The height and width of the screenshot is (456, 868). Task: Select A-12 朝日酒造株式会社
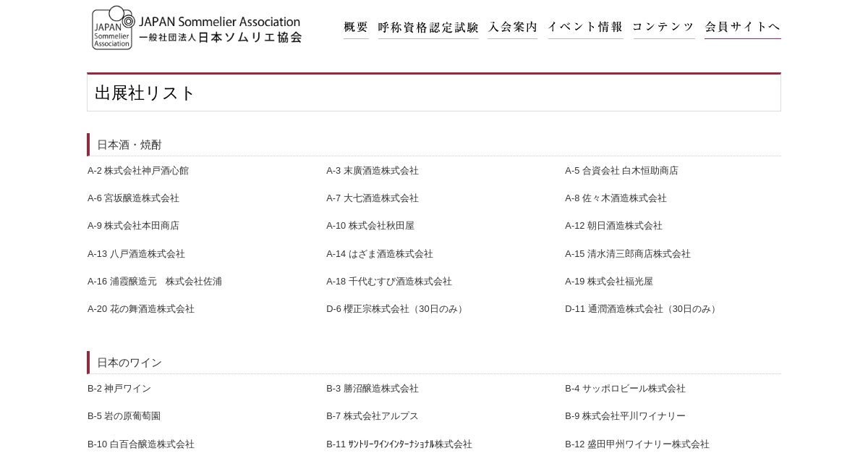613,226
